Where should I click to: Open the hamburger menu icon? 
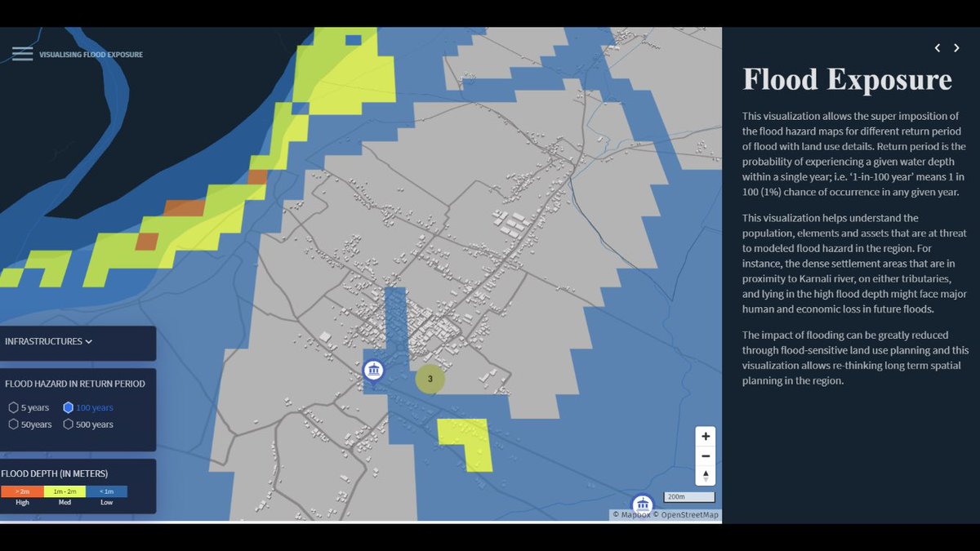(x=22, y=54)
